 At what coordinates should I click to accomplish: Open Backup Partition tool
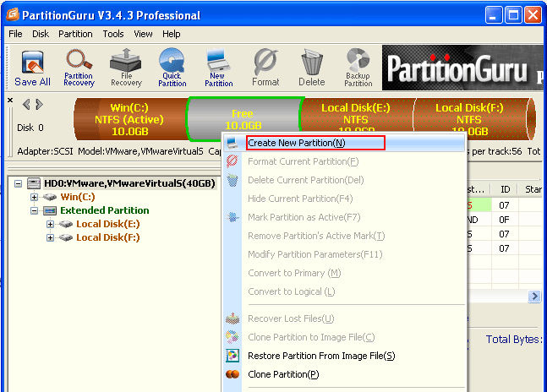pyautogui.click(x=358, y=68)
